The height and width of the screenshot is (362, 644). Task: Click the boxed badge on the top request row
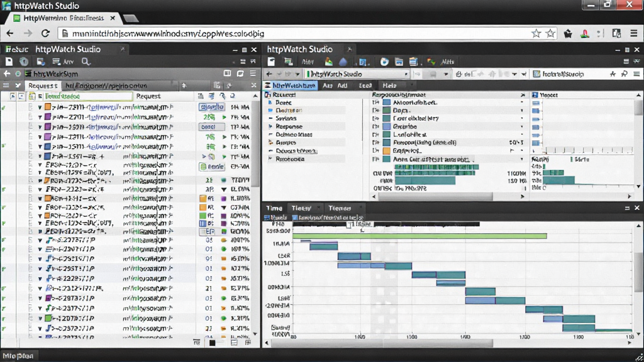click(x=212, y=107)
